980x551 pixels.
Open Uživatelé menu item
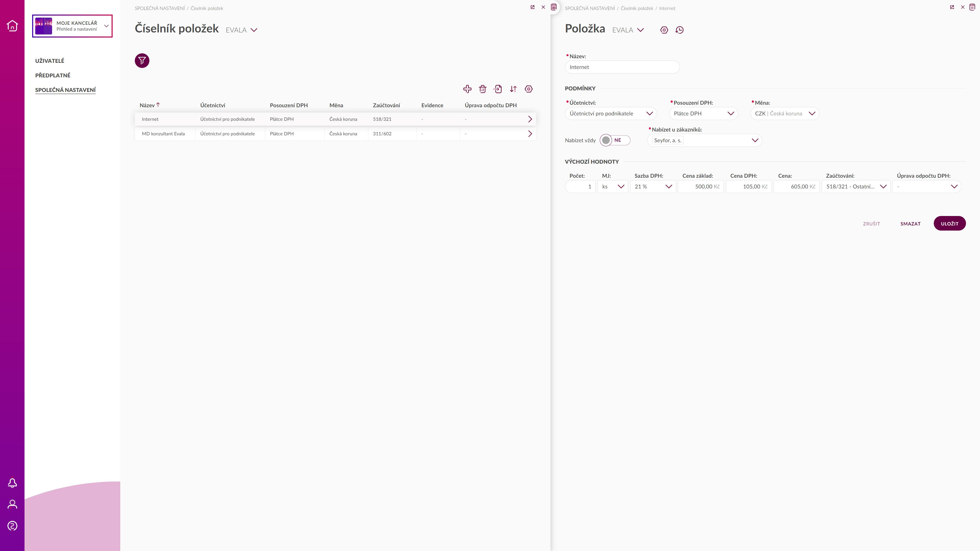[x=50, y=61]
